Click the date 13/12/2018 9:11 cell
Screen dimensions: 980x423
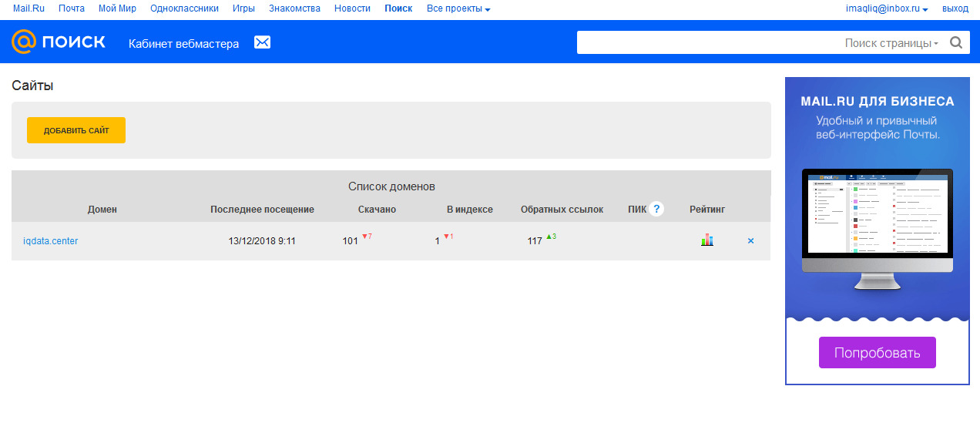pos(262,241)
